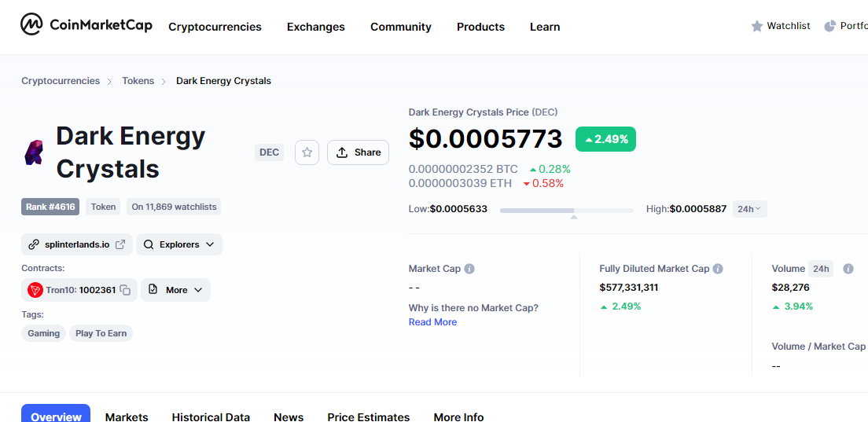Expand More contracts dropdown

point(175,290)
